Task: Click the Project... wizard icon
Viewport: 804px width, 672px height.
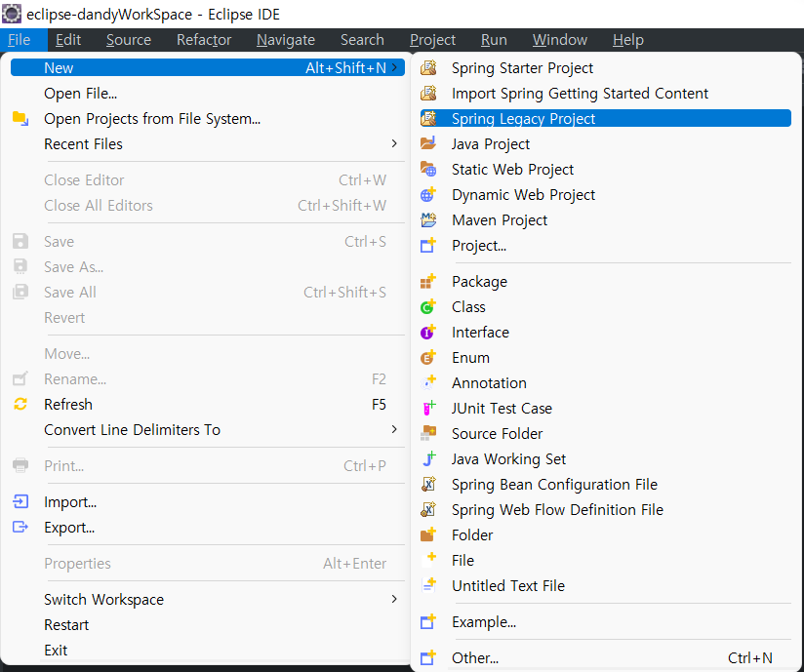Action: click(x=428, y=245)
